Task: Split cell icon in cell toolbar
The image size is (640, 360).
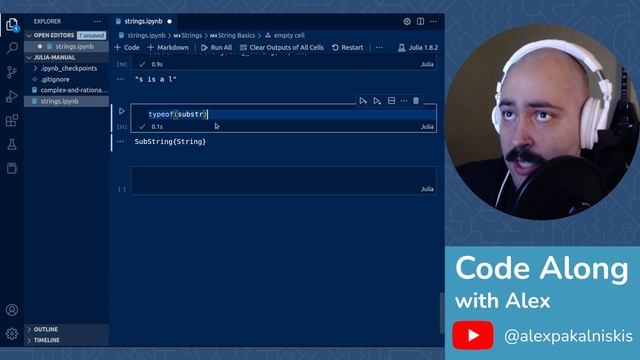Action: 391,101
